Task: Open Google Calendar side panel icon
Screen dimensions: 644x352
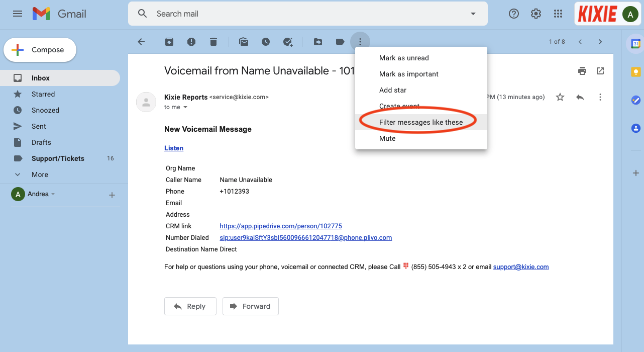Action: (635, 44)
